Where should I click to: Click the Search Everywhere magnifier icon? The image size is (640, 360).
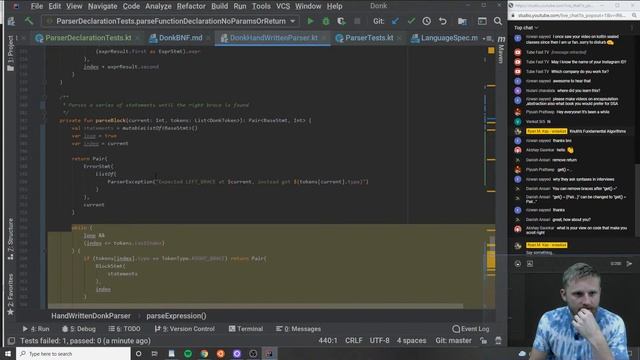coord(498,21)
